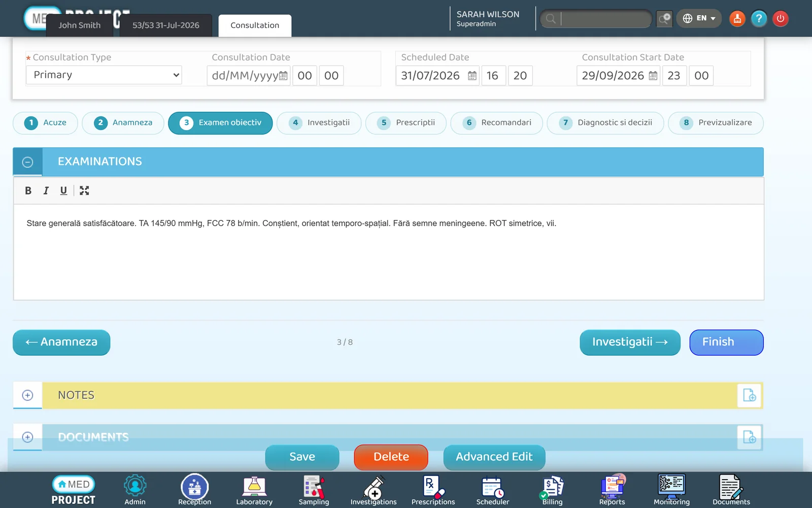This screenshot has width=812, height=508.
Task: Toggle underline formatting in the editor
Action: (63, 190)
